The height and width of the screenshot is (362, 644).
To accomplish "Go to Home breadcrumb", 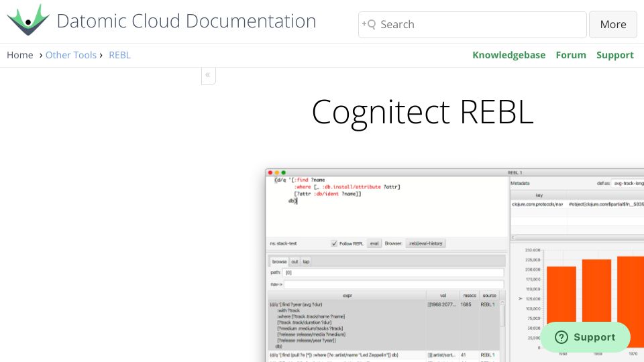I will (x=19, y=55).
